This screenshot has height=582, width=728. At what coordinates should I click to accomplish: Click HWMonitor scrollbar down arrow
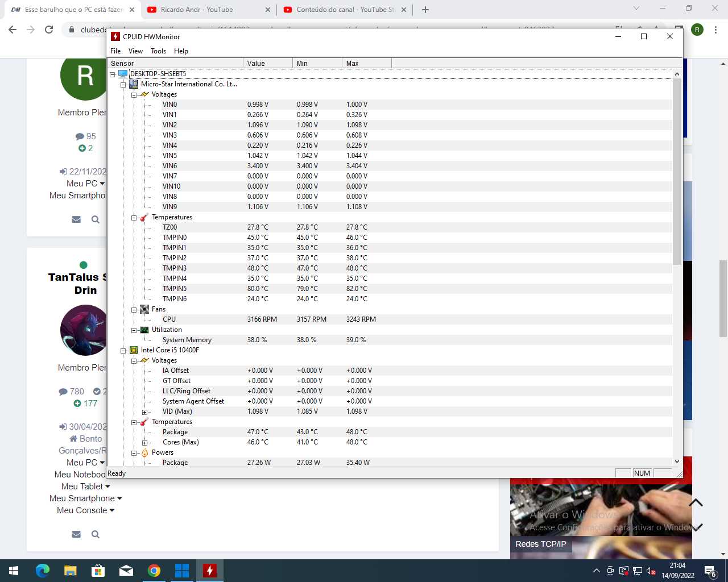[677, 462]
